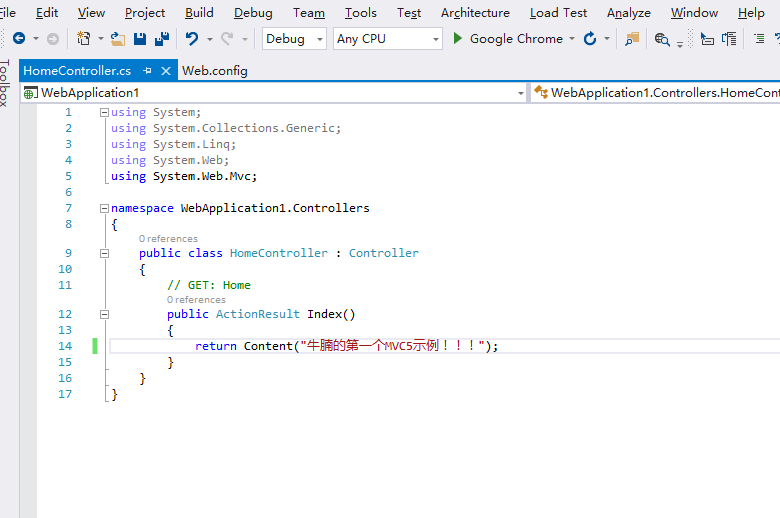Open the Test menu
This screenshot has height=518, width=780.
tap(409, 12)
